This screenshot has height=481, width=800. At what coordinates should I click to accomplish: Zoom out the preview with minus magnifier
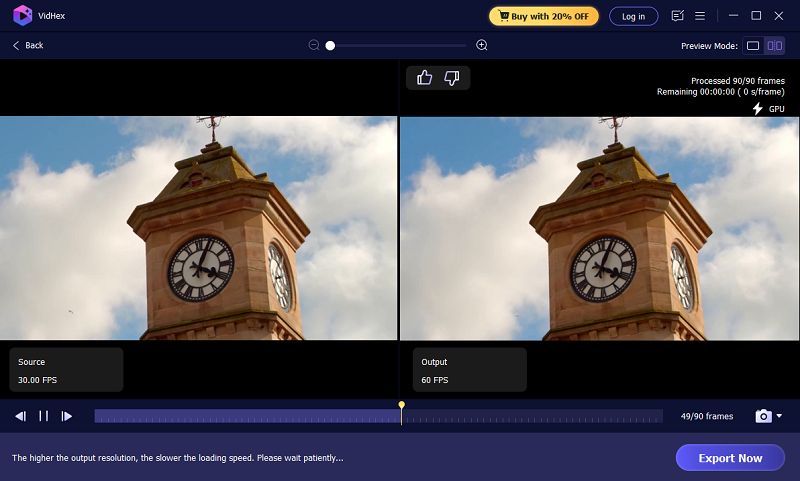click(x=314, y=45)
